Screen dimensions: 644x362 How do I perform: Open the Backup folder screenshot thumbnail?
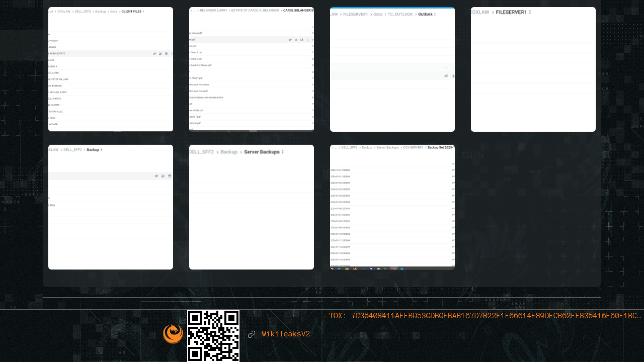click(x=111, y=207)
